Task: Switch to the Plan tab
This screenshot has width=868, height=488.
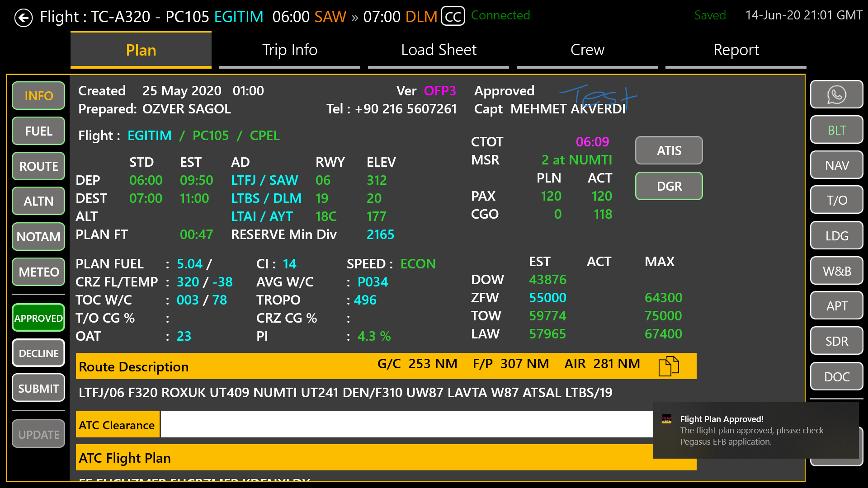Action: tap(141, 50)
